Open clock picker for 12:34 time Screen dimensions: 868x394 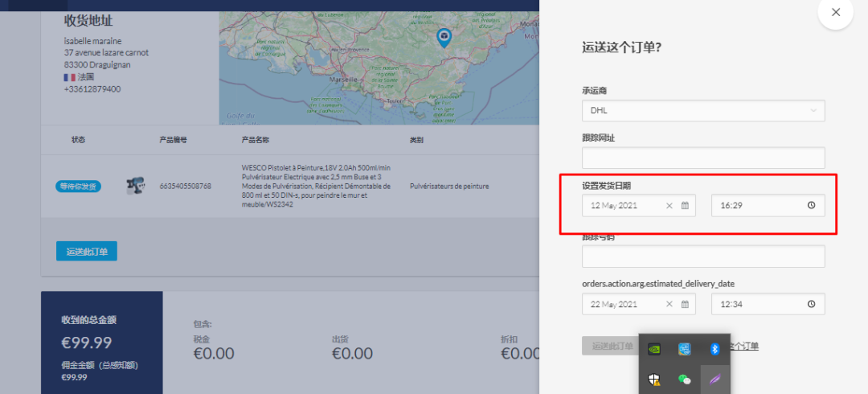point(812,304)
